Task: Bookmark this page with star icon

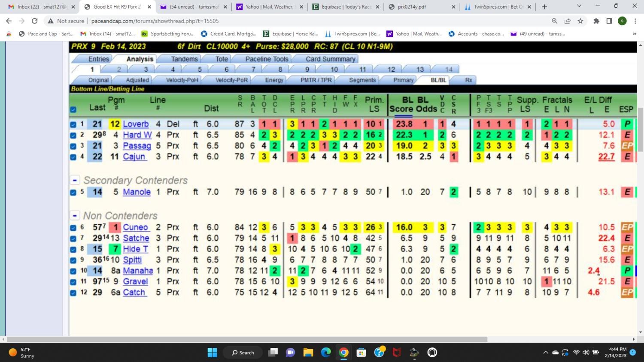Action: coord(580,21)
